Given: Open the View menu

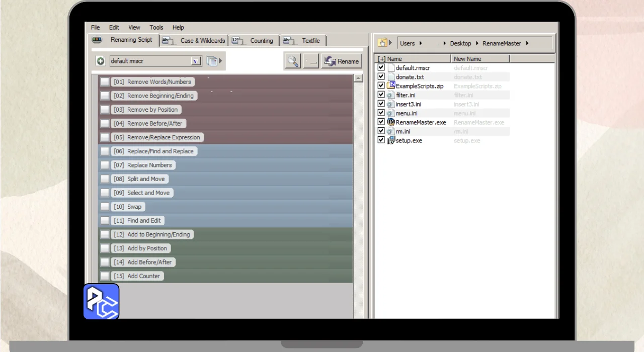Looking at the screenshot, I should coord(134,28).
